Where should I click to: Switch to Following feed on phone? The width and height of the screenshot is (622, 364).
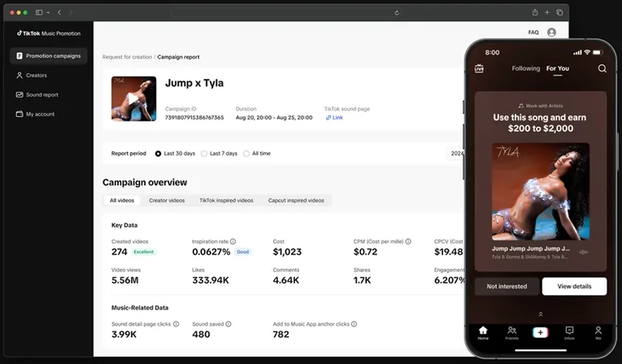[525, 68]
